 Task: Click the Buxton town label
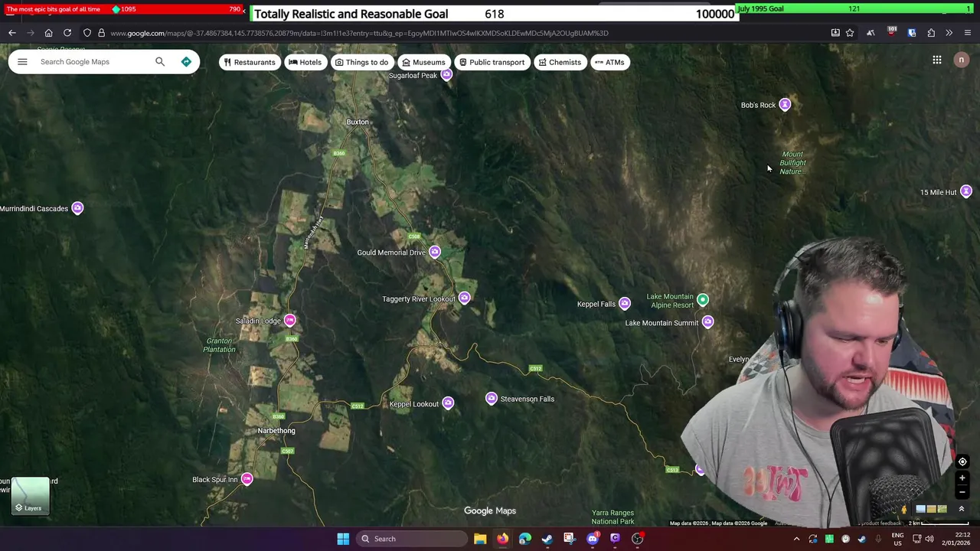[358, 122]
